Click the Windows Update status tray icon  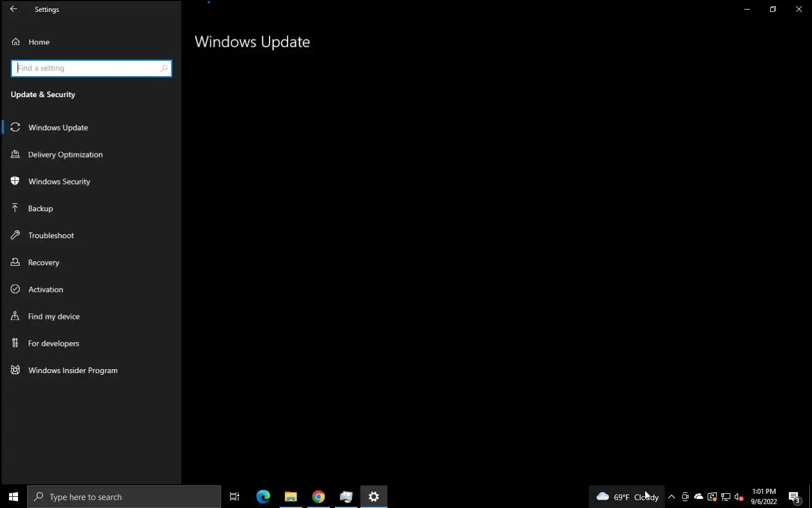[712, 497]
